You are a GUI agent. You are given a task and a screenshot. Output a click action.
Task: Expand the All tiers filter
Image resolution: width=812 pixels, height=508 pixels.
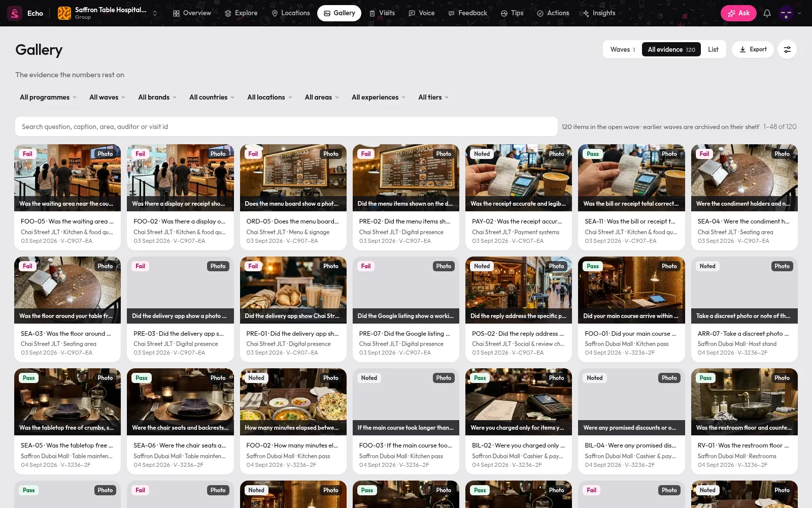(x=433, y=97)
